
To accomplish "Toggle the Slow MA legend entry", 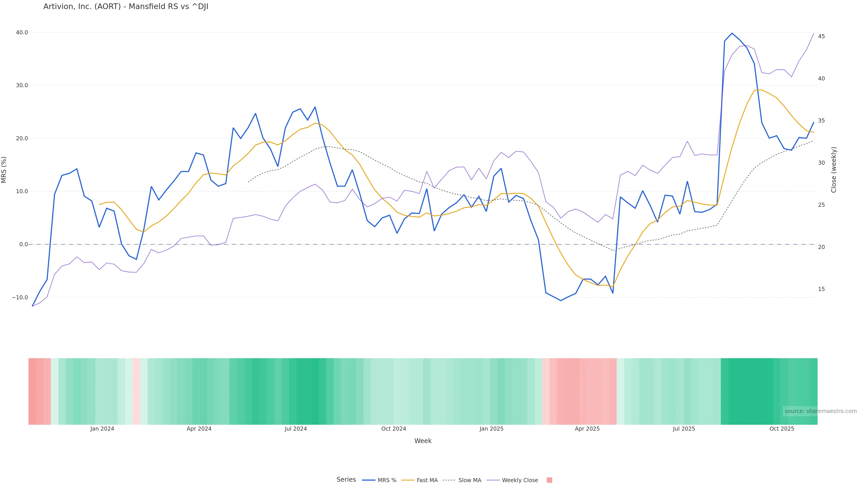I will (462, 480).
